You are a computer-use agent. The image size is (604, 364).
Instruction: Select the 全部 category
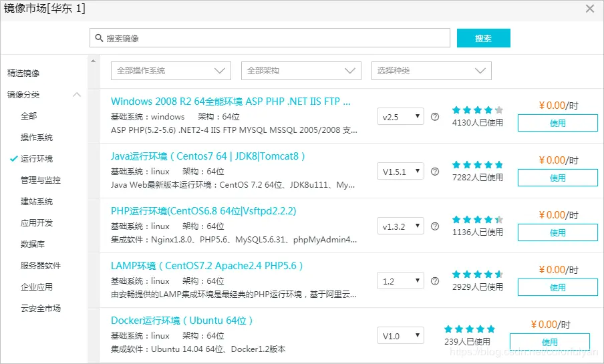29,116
